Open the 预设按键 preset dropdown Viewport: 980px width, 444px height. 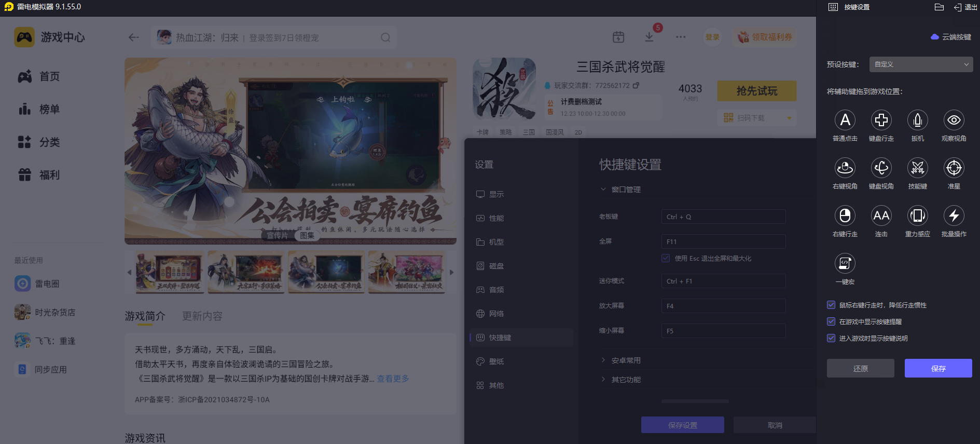point(921,64)
